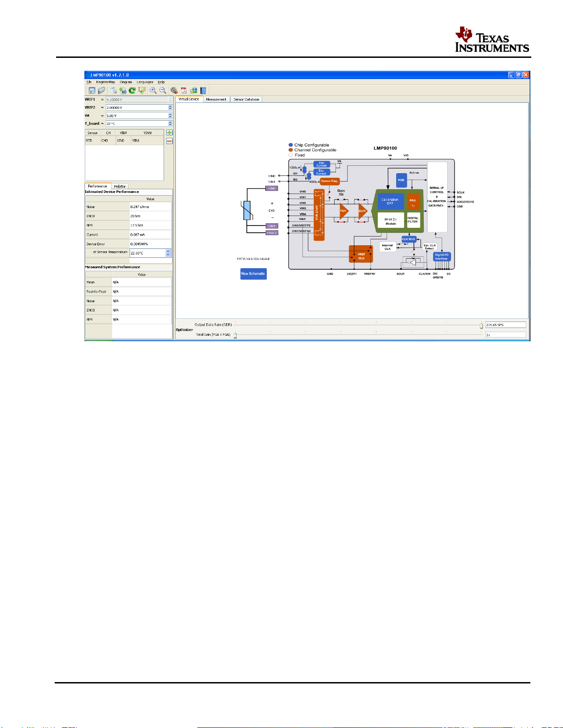Select the RTD row in sensor table

point(124,141)
